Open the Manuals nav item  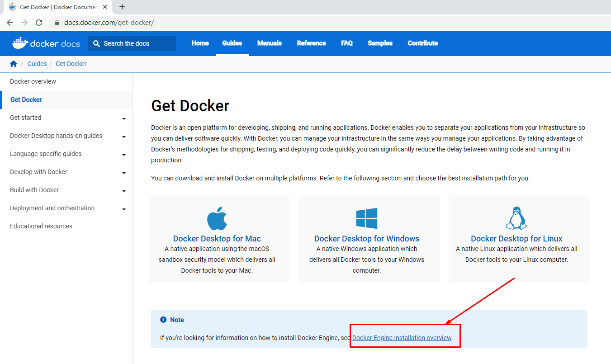[270, 43]
